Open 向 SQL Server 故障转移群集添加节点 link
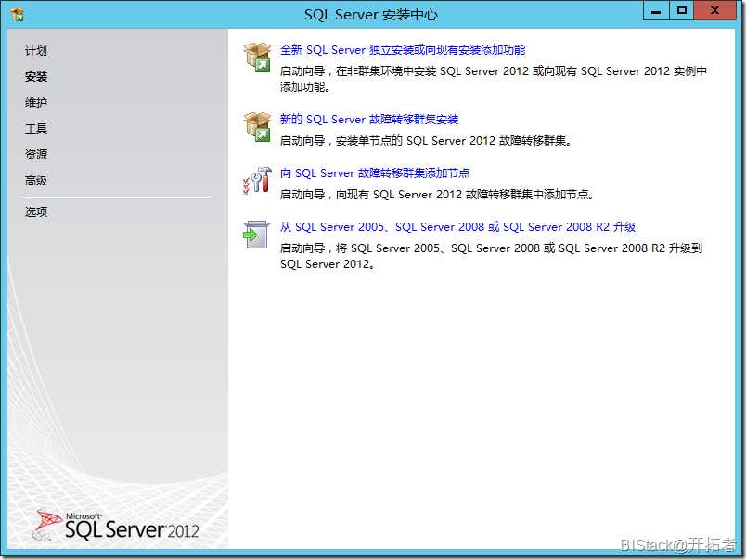Image resolution: width=746 pixels, height=560 pixels. 375,173
